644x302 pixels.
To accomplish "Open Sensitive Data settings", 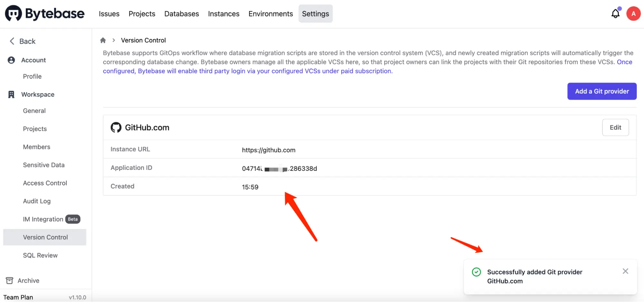I will 43,165.
